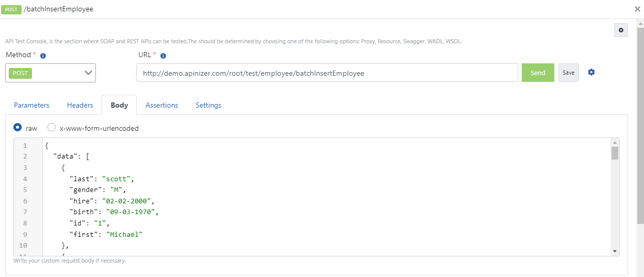
Task: Click the body editor scrollbar down arrow
Action: (615, 251)
